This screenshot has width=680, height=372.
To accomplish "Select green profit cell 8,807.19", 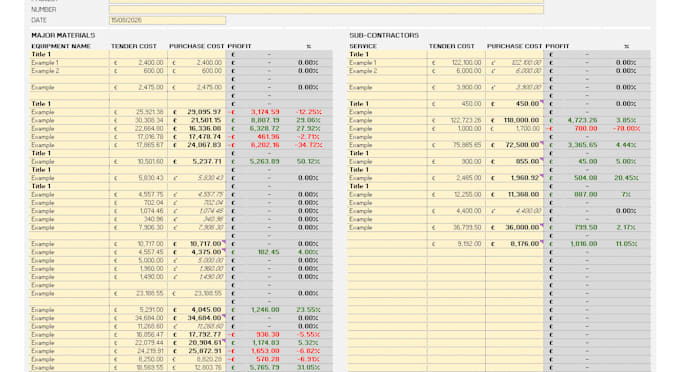I will pyautogui.click(x=265, y=120).
